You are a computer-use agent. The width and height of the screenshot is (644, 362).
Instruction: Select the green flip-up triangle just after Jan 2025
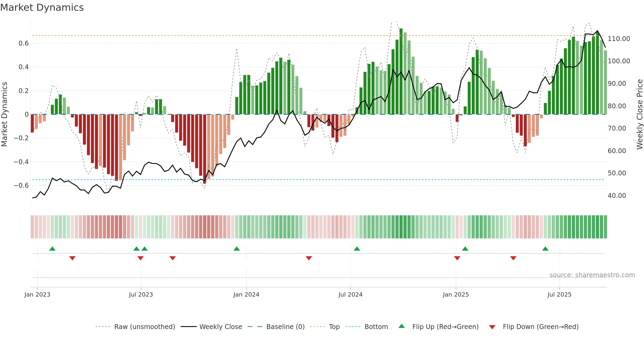(465, 249)
